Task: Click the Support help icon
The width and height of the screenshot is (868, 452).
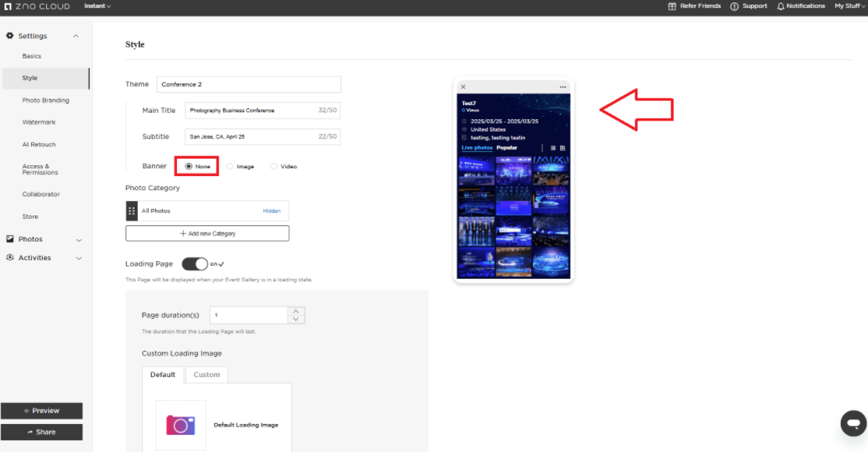Action: [735, 6]
